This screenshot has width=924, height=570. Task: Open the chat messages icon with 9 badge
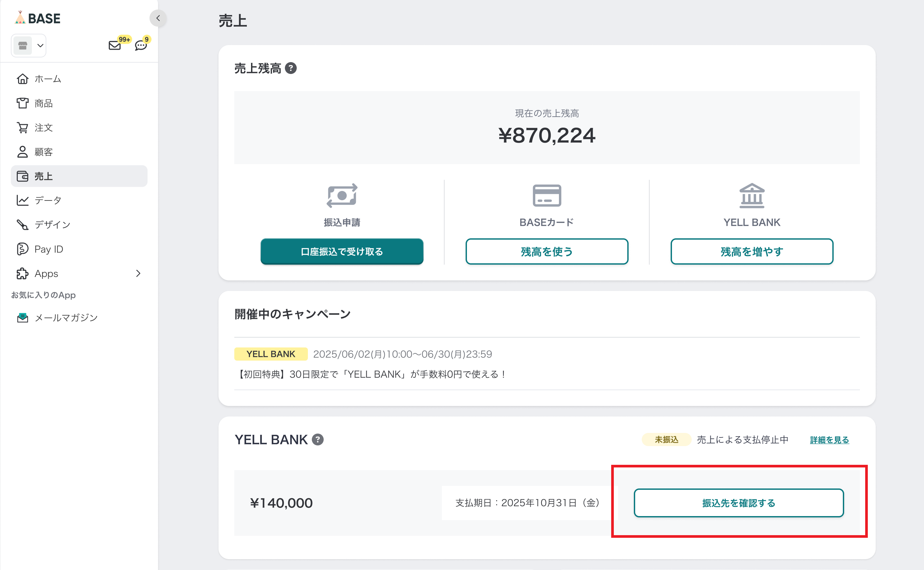point(141,45)
